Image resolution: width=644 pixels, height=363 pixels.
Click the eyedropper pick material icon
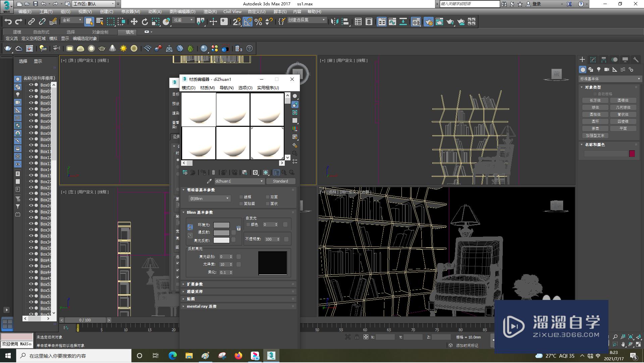click(209, 181)
